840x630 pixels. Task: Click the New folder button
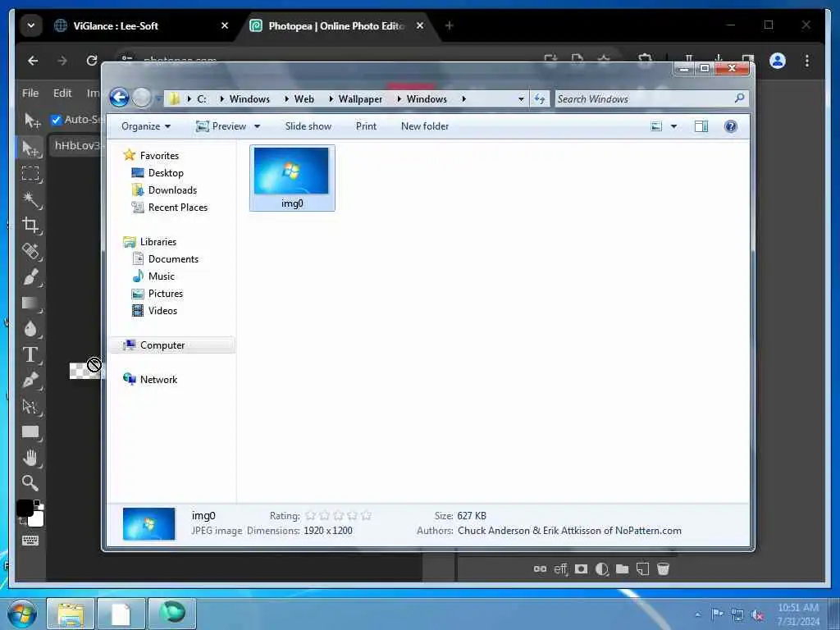(425, 126)
